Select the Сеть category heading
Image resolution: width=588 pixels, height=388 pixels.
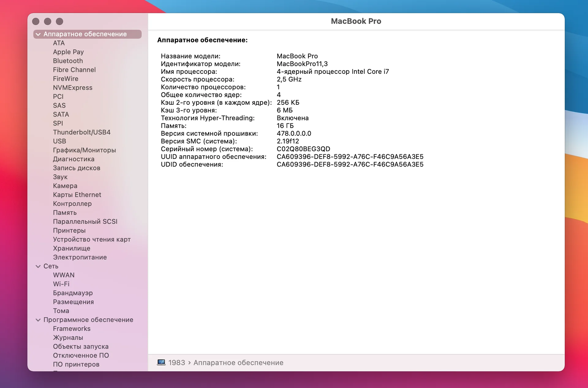51,266
